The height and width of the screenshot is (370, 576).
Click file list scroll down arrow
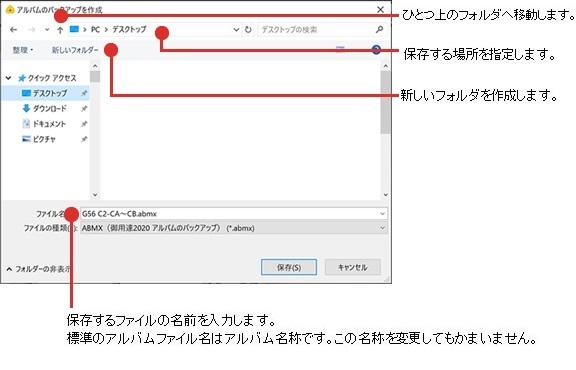click(385, 195)
